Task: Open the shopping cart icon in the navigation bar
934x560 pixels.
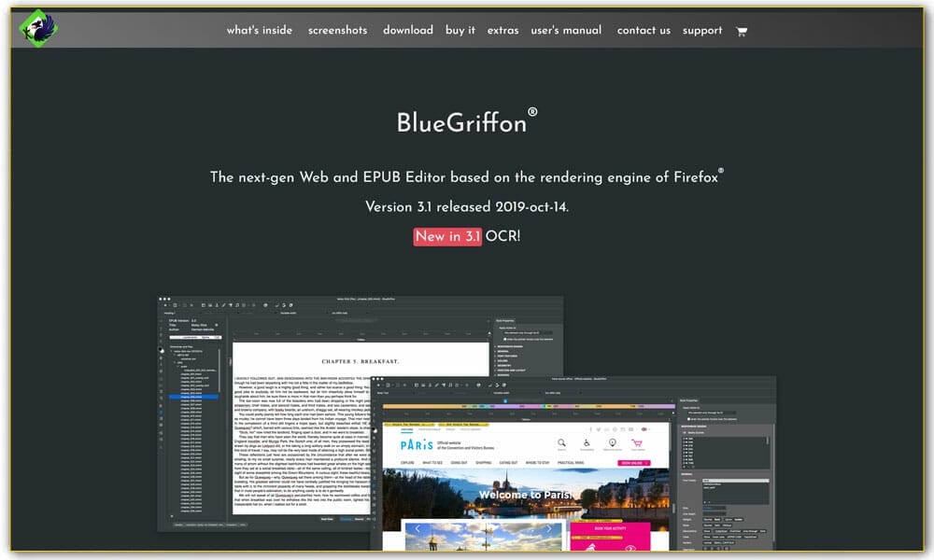Action: pyautogui.click(x=741, y=32)
